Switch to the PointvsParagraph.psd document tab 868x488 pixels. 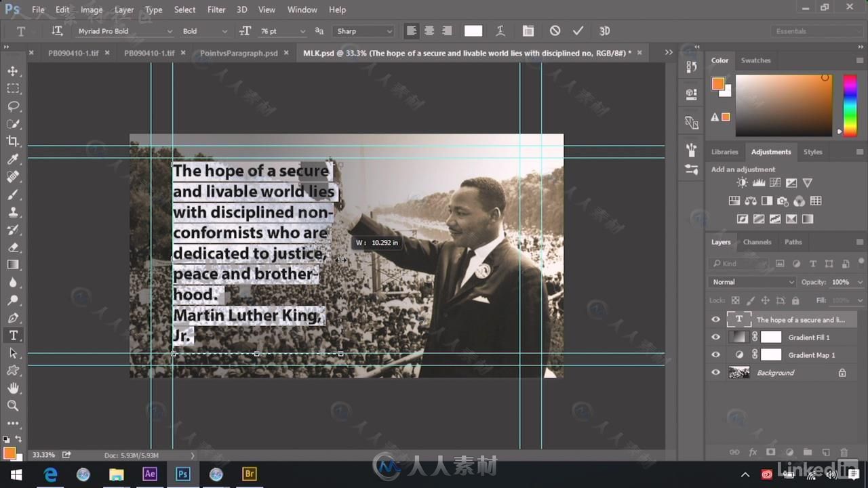239,53
